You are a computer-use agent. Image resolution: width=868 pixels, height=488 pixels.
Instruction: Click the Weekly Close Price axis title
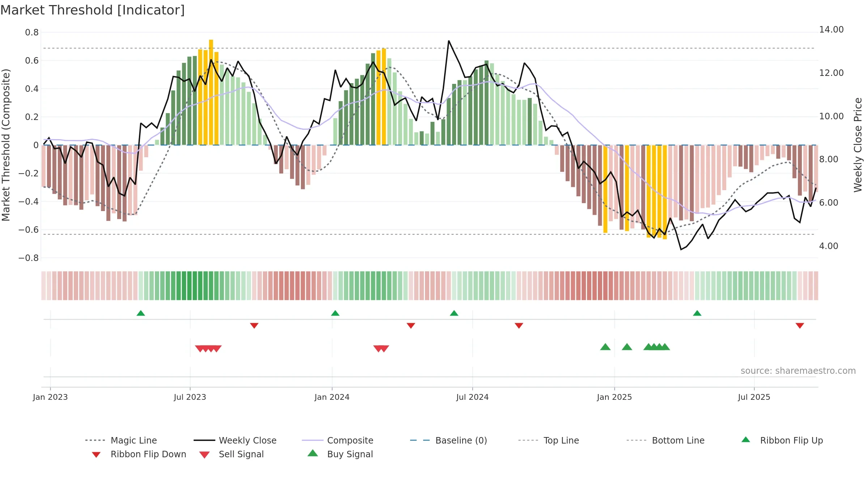(858, 145)
